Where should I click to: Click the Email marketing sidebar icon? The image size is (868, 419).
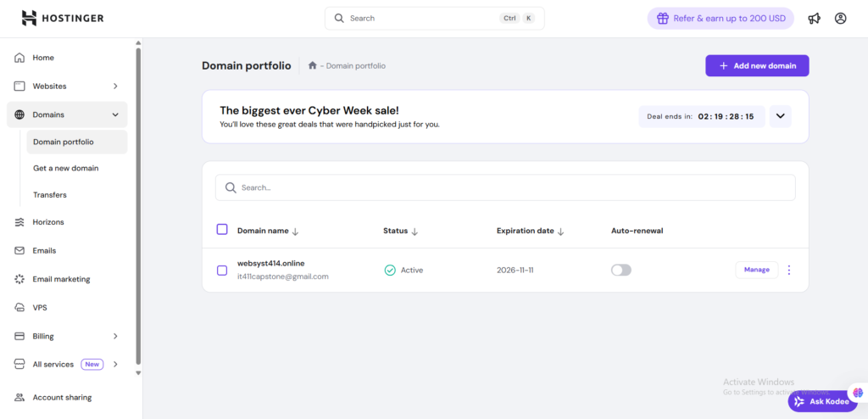19,279
